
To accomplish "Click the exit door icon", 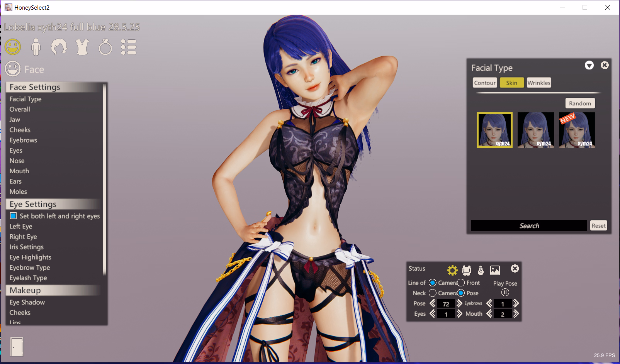I will [x=17, y=347].
